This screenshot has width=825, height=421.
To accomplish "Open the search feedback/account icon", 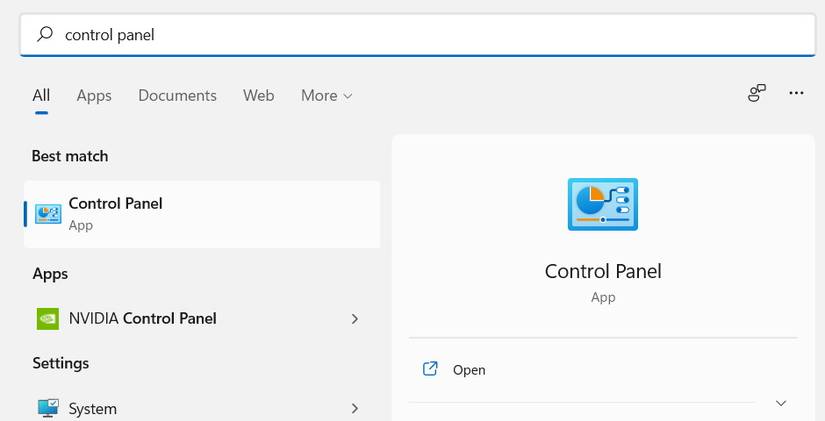I will (x=757, y=93).
